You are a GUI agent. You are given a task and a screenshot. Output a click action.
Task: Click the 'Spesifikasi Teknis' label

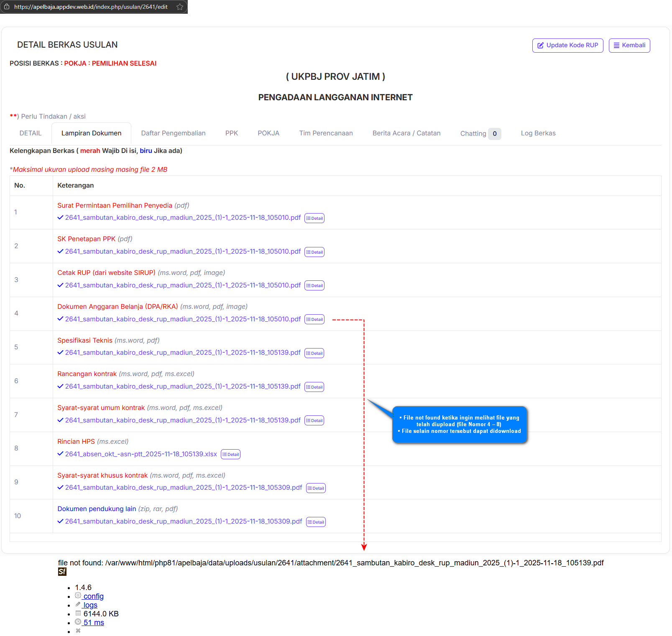pyautogui.click(x=85, y=341)
